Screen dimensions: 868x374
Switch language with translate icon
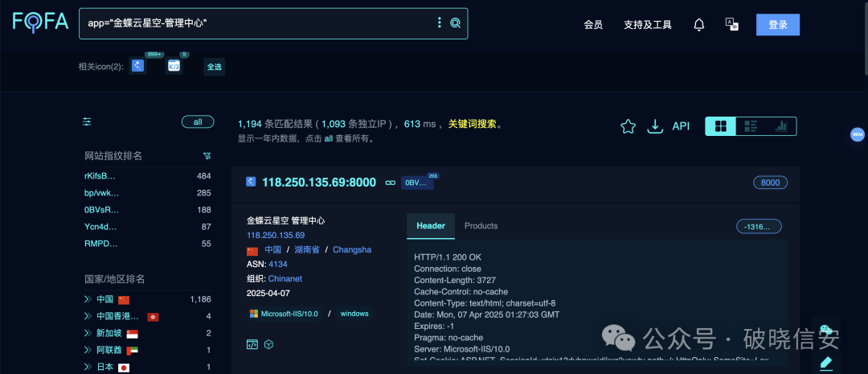click(x=732, y=24)
